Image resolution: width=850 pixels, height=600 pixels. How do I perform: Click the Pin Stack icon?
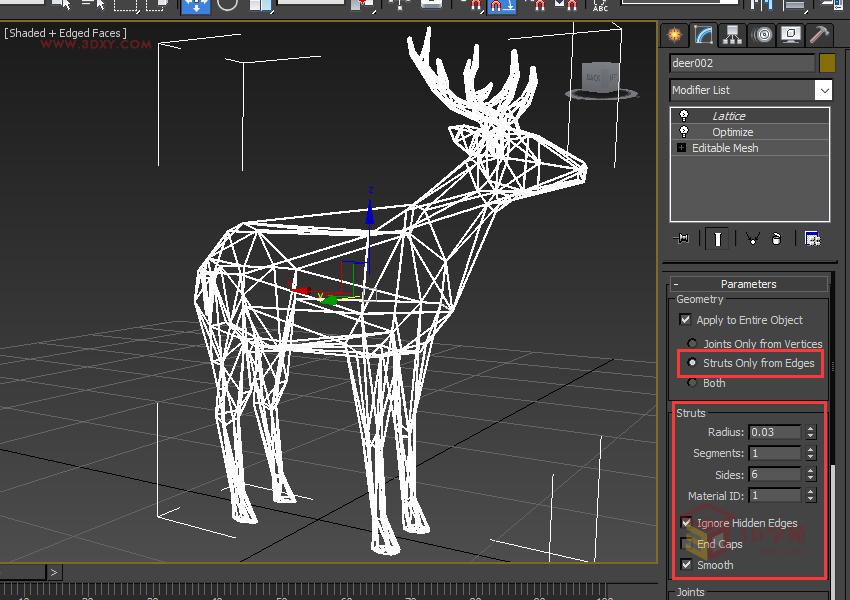[x=683, y=238]
